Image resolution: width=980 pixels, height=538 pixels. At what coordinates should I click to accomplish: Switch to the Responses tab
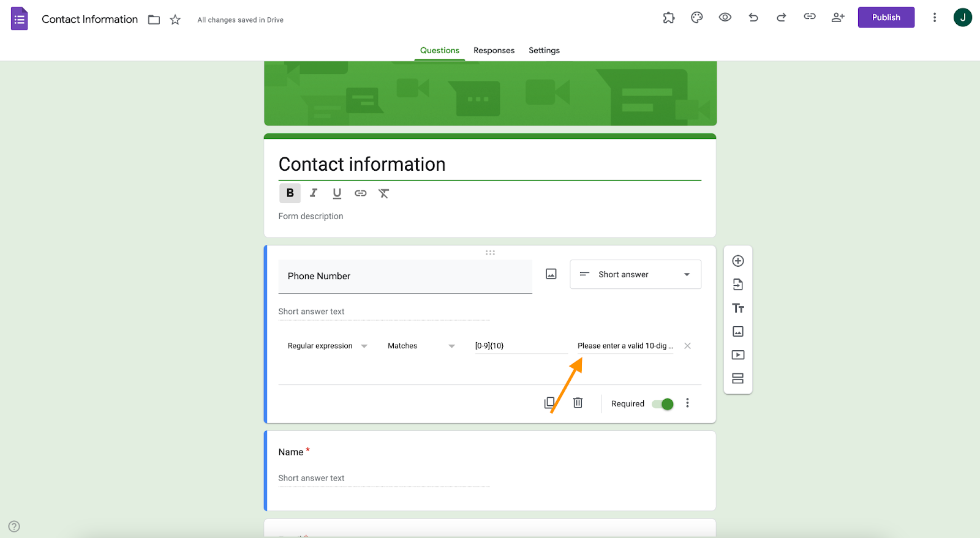point(494,50)
